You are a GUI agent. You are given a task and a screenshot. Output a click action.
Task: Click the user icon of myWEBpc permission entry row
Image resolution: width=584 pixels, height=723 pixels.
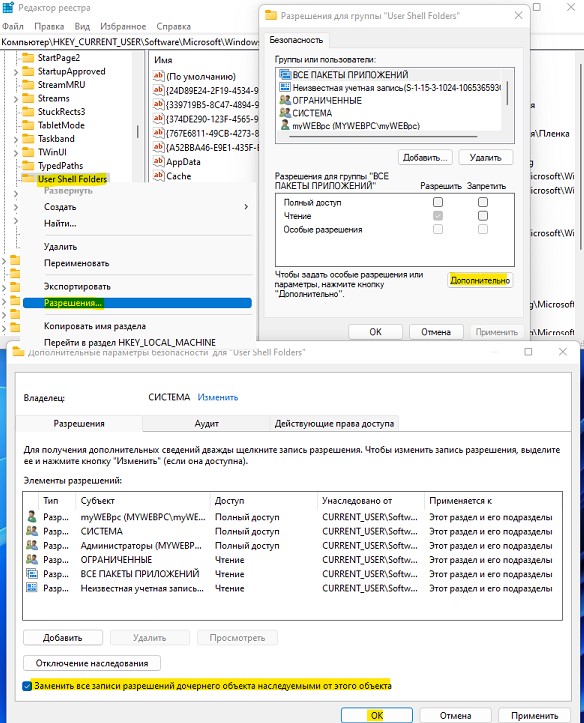31,517
